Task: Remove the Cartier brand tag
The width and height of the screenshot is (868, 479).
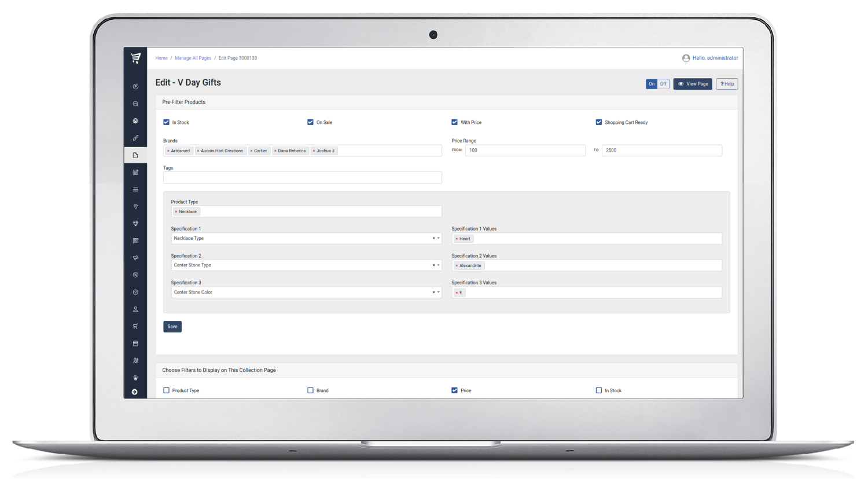Action: (x=251, y=151)
